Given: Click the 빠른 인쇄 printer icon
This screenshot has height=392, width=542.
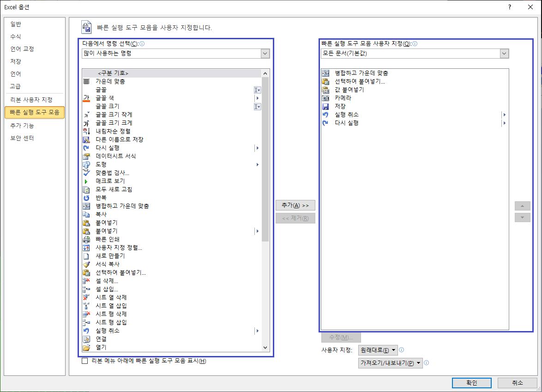Looking at the screenshot, I should [x=86, y=239].
